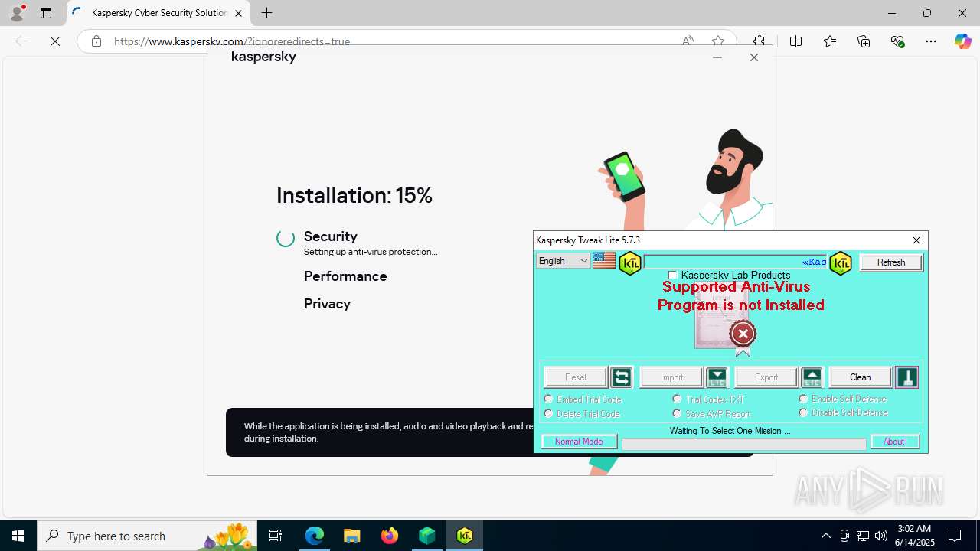Click the Import button

[x=671, y=377]
